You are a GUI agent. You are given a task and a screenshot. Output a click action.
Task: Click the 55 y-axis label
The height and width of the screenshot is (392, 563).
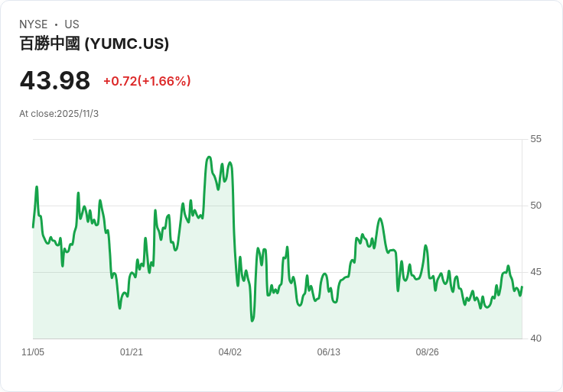[535, 139]
